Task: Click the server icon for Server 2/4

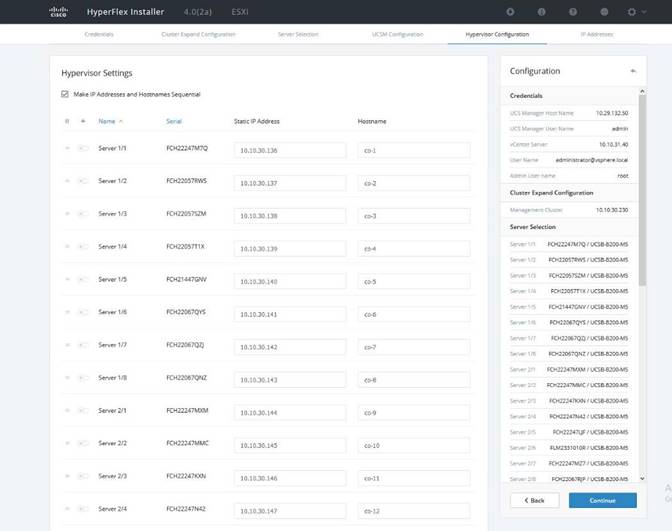Action: (83, 509)
